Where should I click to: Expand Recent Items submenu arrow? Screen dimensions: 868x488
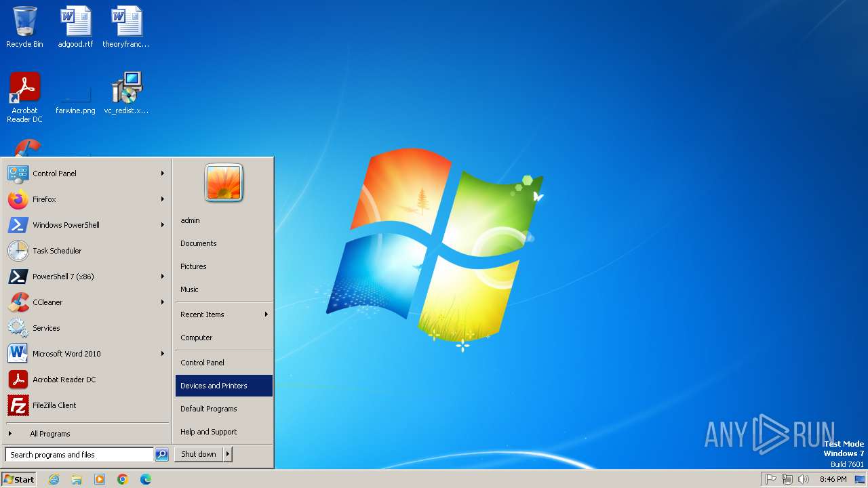click(x=267, y=314)
